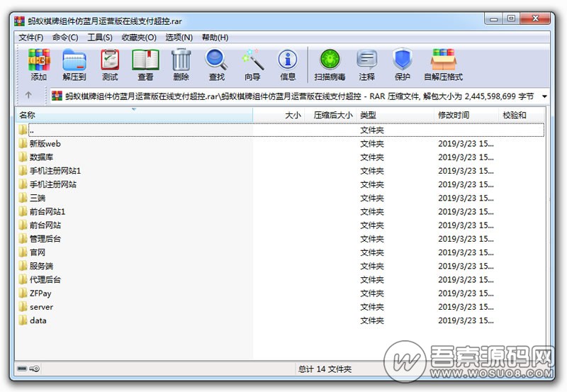
Task: Sort by the 名称 column header
Action: 134,115
